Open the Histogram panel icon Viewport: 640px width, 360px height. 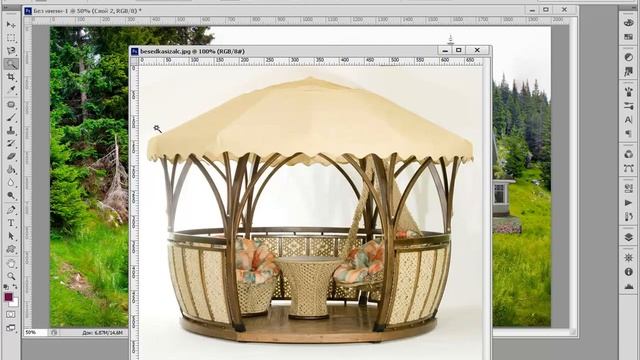click(629, 286)
